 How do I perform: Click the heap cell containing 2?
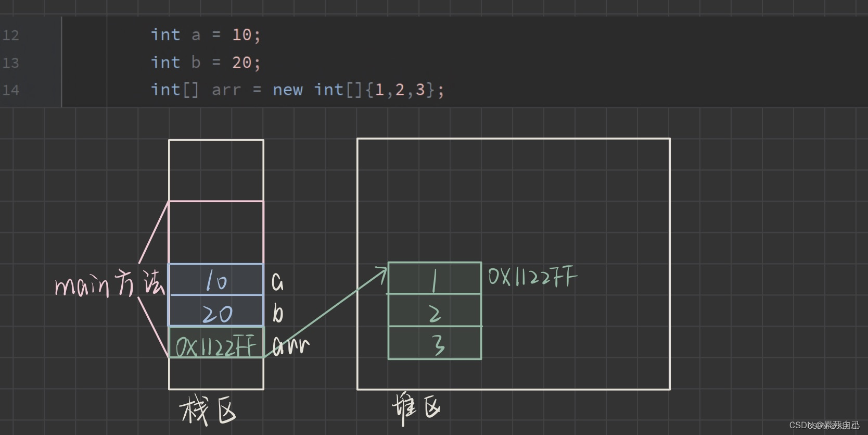(435, 310)
